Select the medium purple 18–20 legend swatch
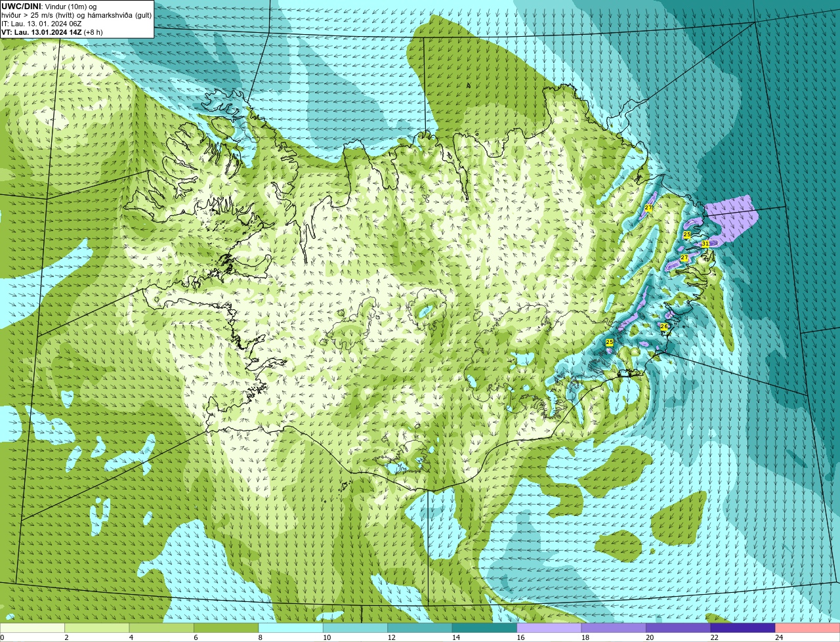This screenshot has height=642, width=840. 614,628
